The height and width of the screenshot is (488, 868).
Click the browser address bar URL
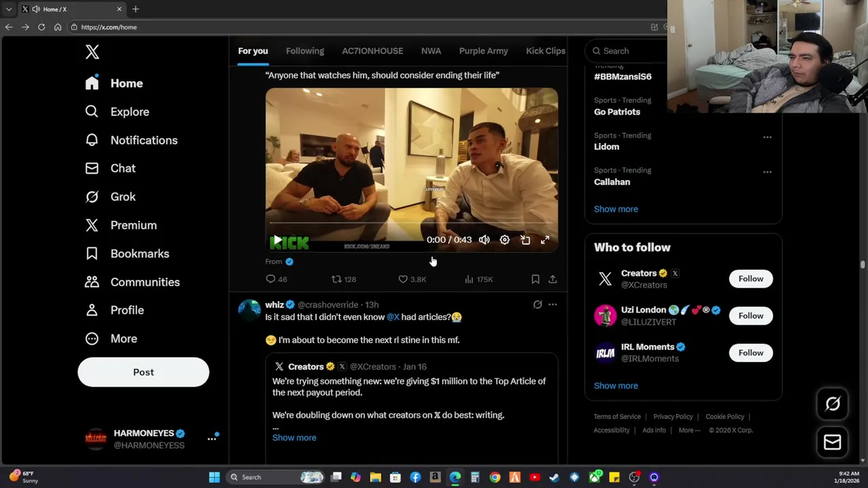109,27
